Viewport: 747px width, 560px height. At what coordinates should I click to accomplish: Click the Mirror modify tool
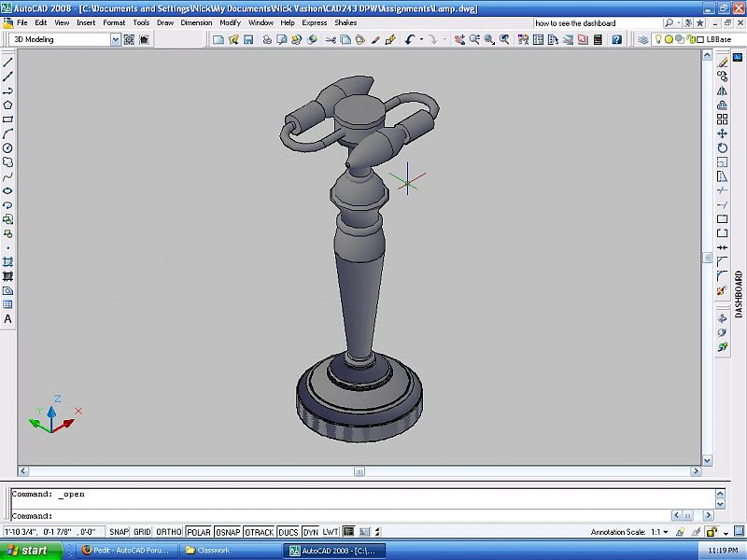click(x=723, y=91)
